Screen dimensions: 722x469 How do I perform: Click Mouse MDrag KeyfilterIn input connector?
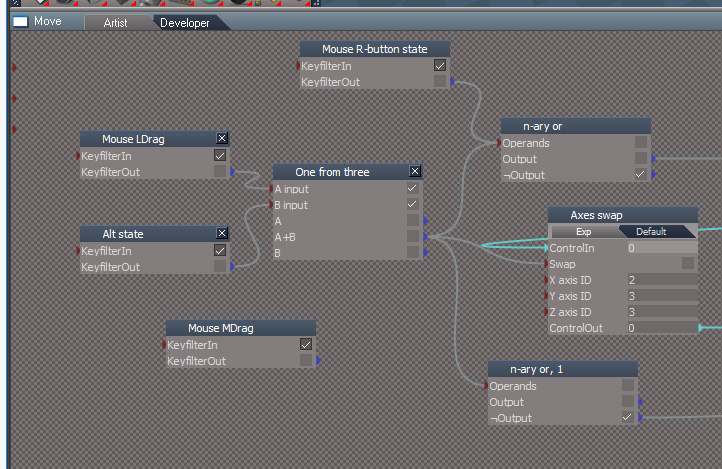coord(164,345)
